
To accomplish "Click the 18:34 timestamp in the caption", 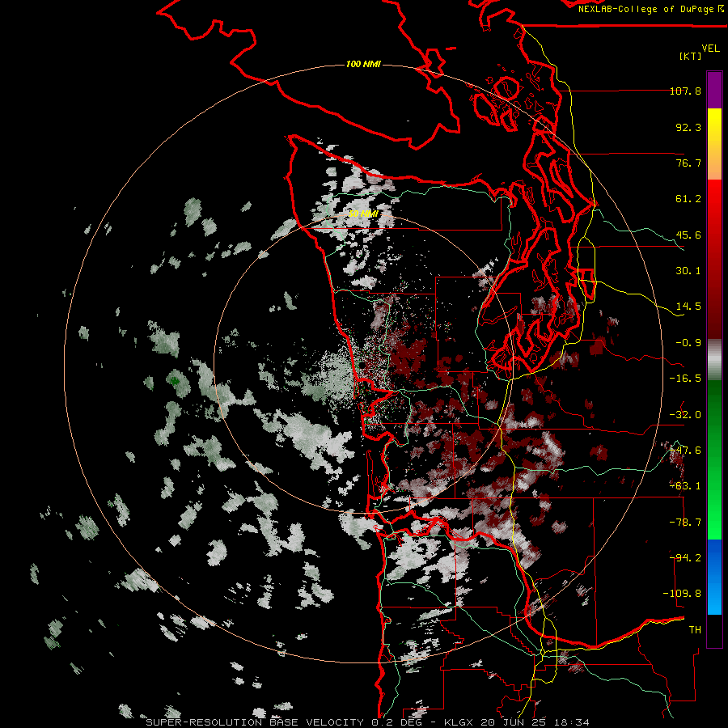I will [x=572, y=722].
